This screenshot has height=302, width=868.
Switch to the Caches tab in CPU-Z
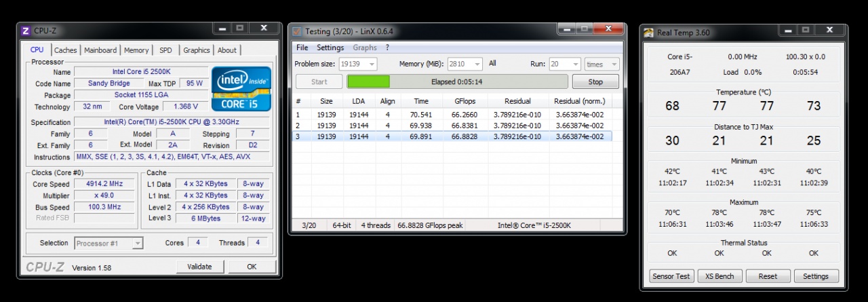point(66,50)
